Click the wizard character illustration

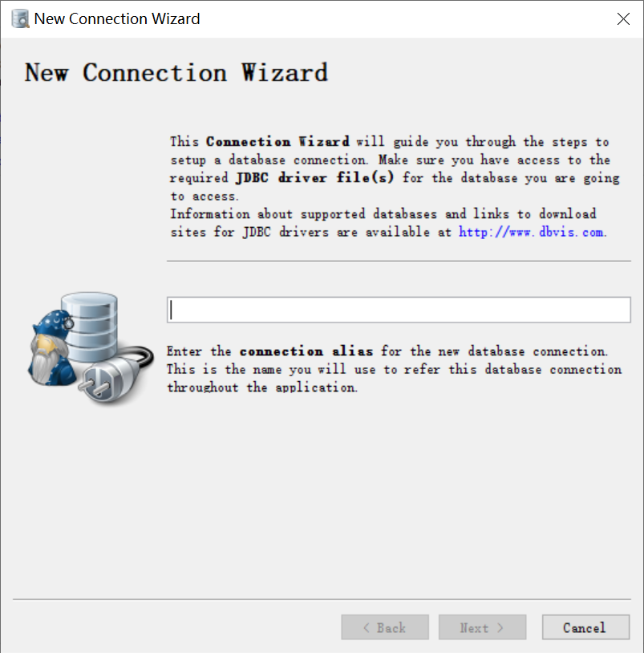point(50,347)
